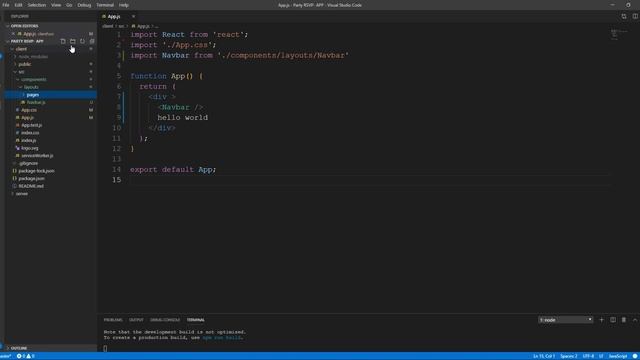Image resolution: width=640 pixels, height=360 pixels.
Task: Collapse the Open Editors section
Action: (x=24, y=26)
